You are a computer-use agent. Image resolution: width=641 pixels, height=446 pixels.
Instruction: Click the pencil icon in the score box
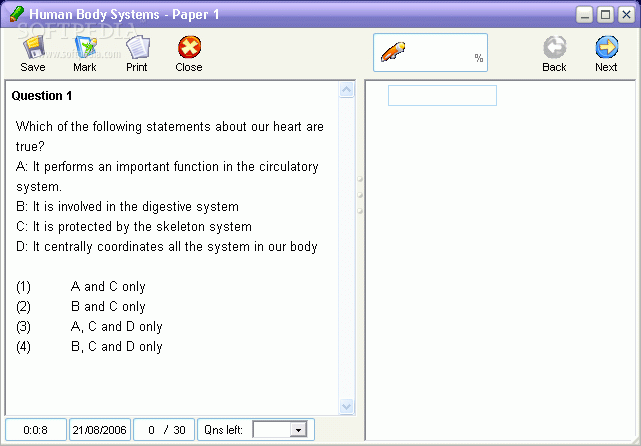393,52
